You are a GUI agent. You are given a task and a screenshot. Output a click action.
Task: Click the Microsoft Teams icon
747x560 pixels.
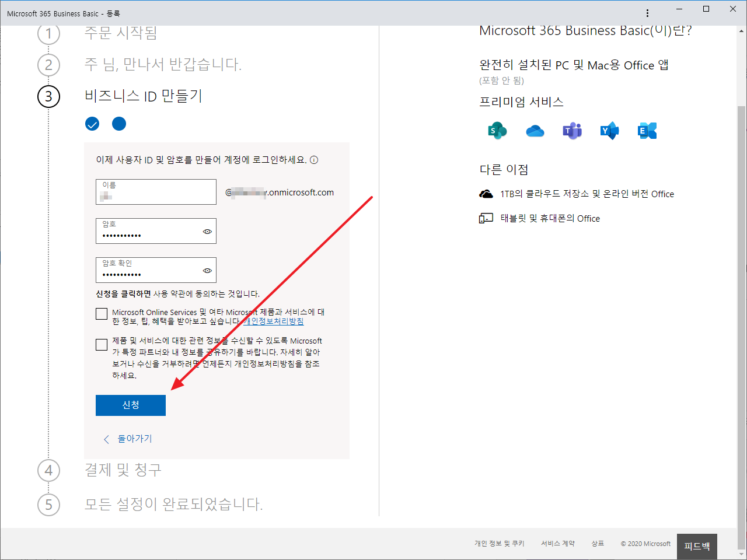(573, 131)
